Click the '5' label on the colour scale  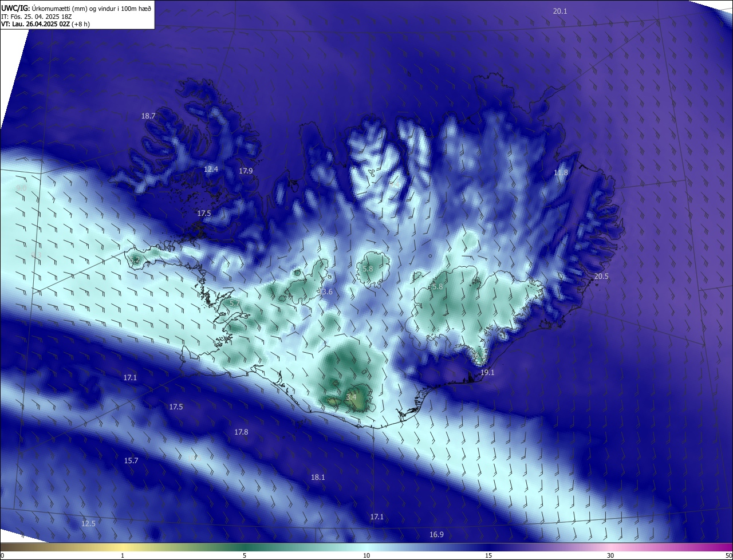click(245, 555)
